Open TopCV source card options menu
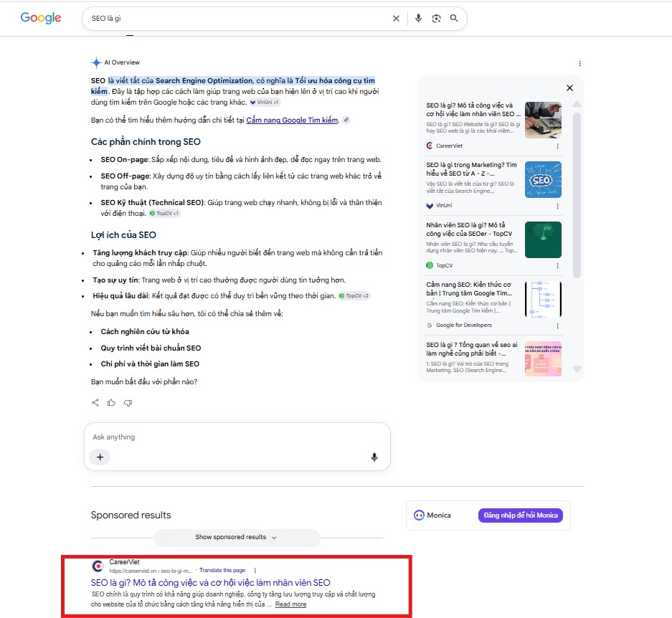Screen dimensions: 672x618 (557, 265)
